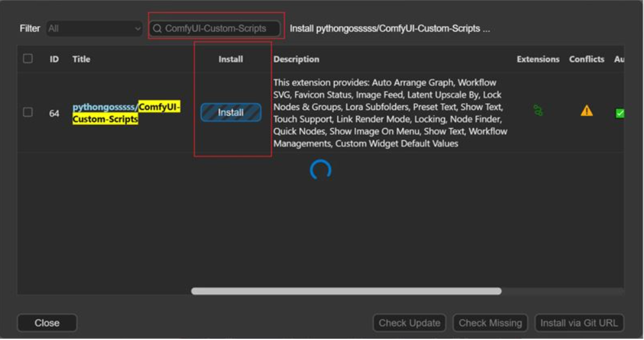Screen dimensions: 644x340
Task: Click the Conflicts column header
Action: pyautogui.click(x=586, y=59)
